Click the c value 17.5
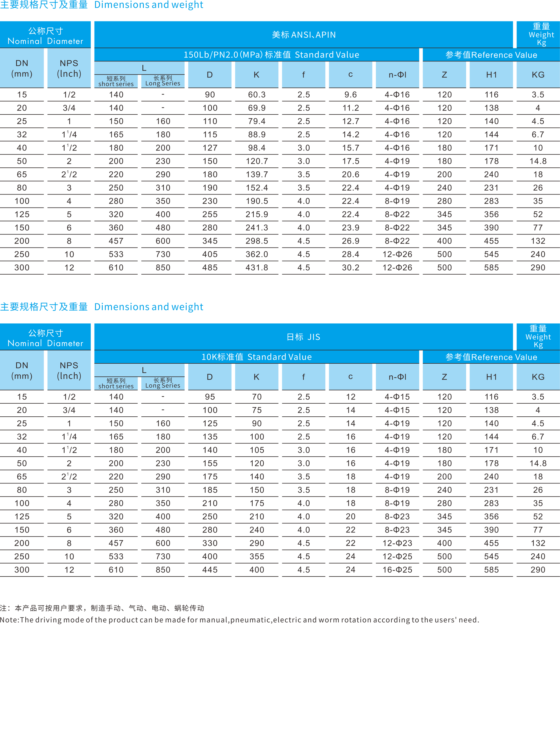The image size is (560, 749). click(x=351, y=161)
